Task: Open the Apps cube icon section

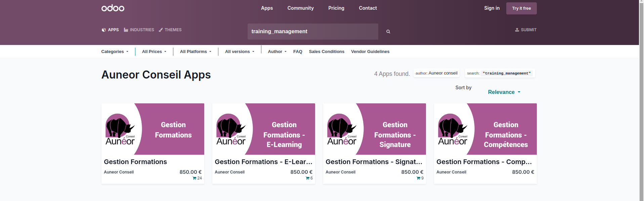Action: (104, 30)
